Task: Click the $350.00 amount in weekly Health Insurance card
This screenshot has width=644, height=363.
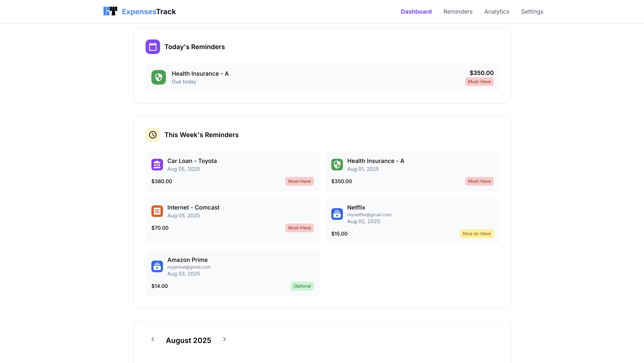Action: tap(341, 181)
